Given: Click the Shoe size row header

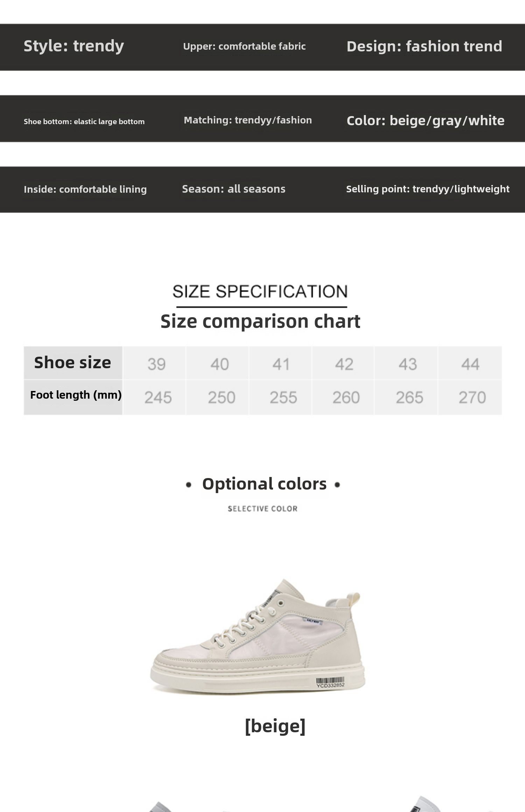Looking at the screenshot, I should click(72, 363).
